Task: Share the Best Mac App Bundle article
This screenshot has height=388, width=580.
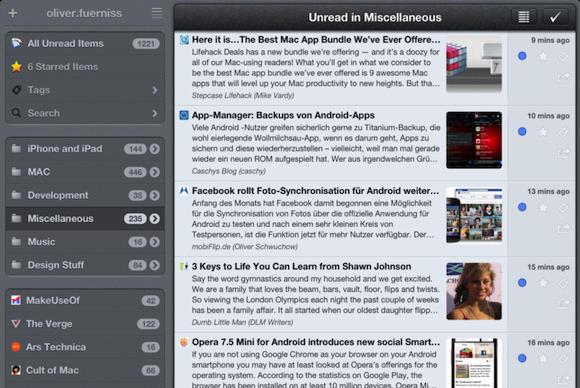Action: [563, 77]
